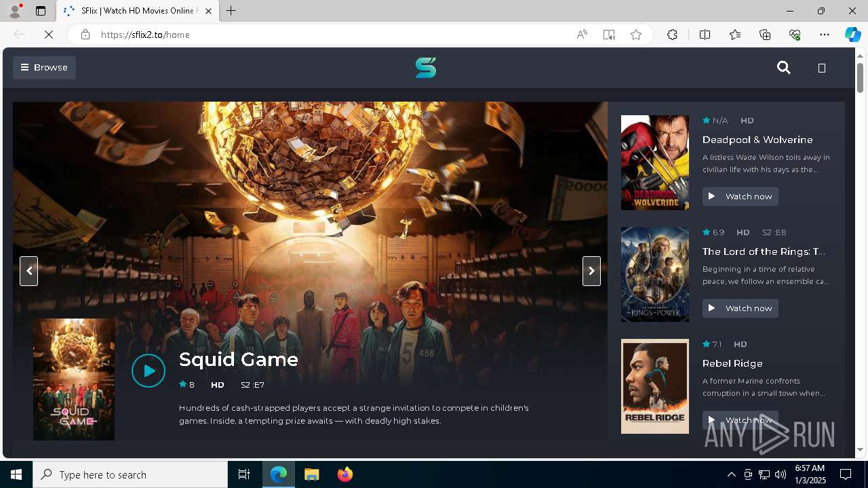Open the Rebel Ridge title link
The width and height of the screenshot is (868, 488).
732,363
